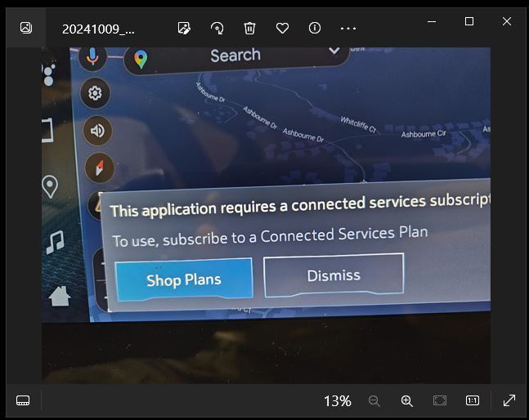
Task: Click the Shop Plans button in the photo
Action: [x=183, y=279]
